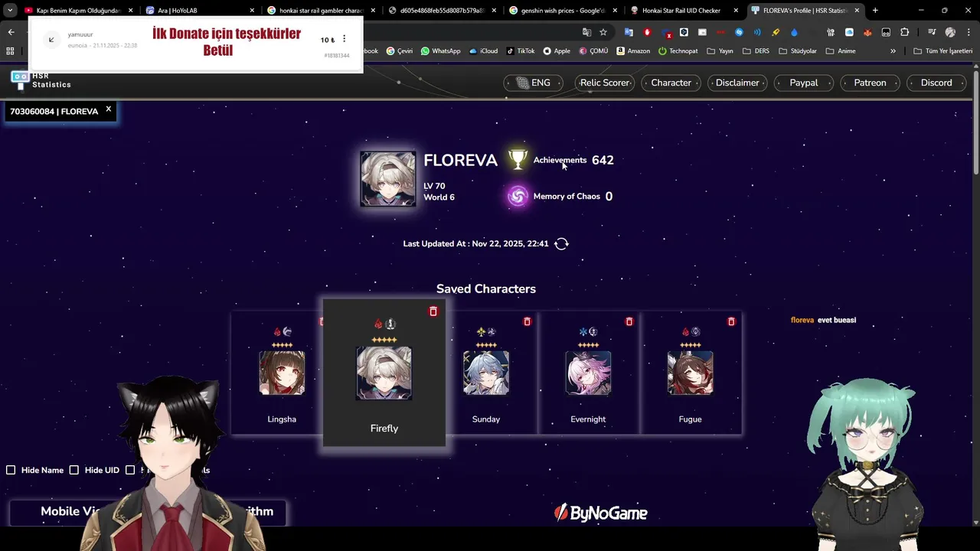This screenshot has width=980, height=551.
Task: Click the Paypal nav button
Action: (804, 83)
